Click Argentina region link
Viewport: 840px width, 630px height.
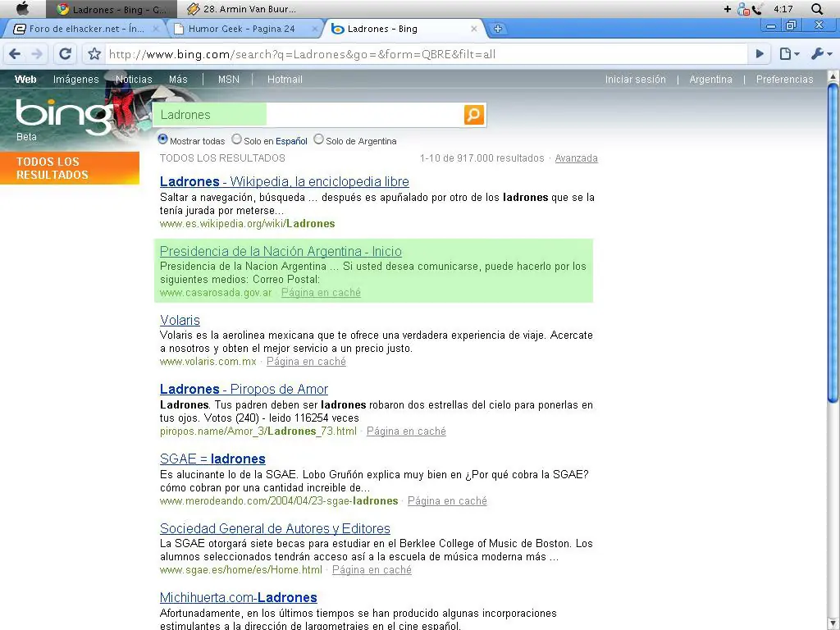pyautogui.click(x=710, y=80)
